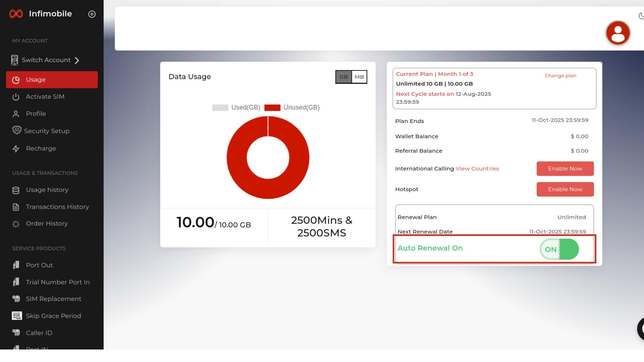Image resolution: width=644 pixels, height=362 pixels.
Task: Expand the Switch Account chevron
Action: point(77,60)
